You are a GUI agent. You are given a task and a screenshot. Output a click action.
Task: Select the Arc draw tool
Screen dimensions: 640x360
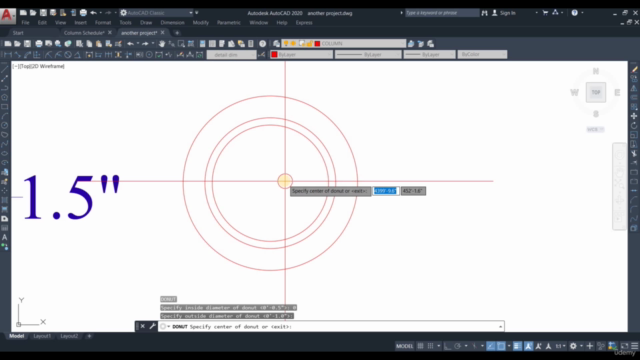coord(4,116)
